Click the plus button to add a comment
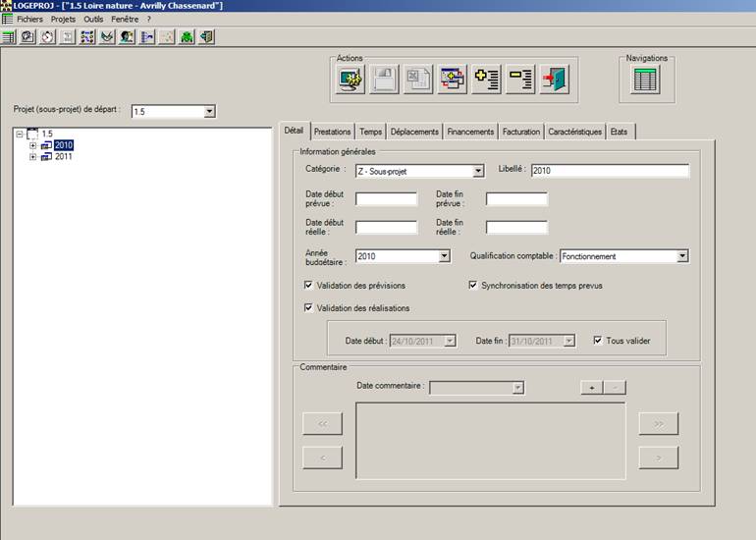 pos(591,388)
